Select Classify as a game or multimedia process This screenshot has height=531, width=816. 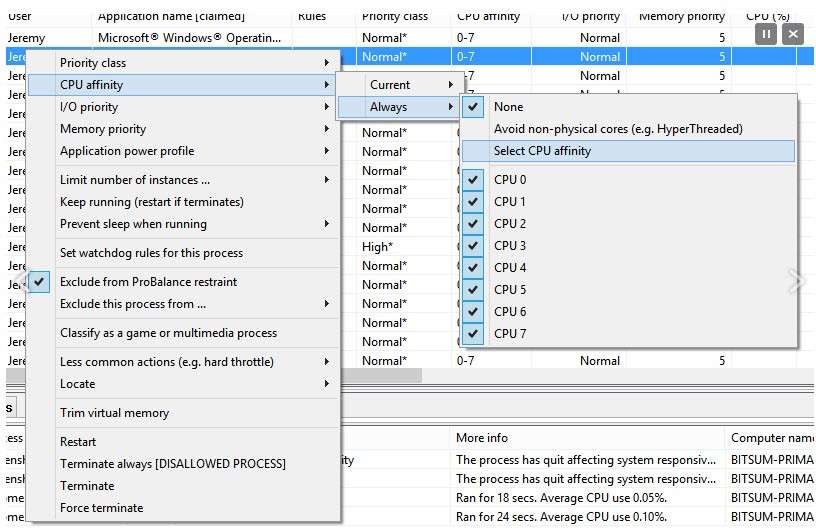click(x=183, y=333)
